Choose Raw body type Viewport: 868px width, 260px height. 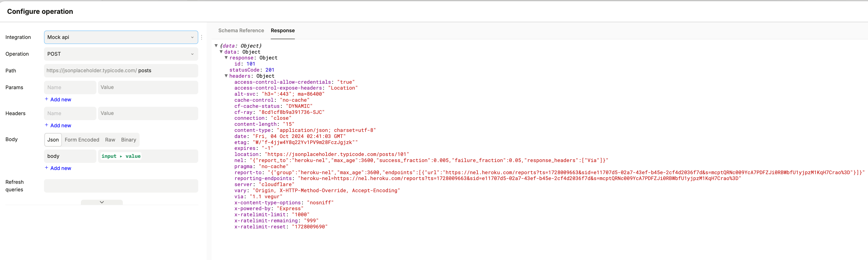(110, 140)
